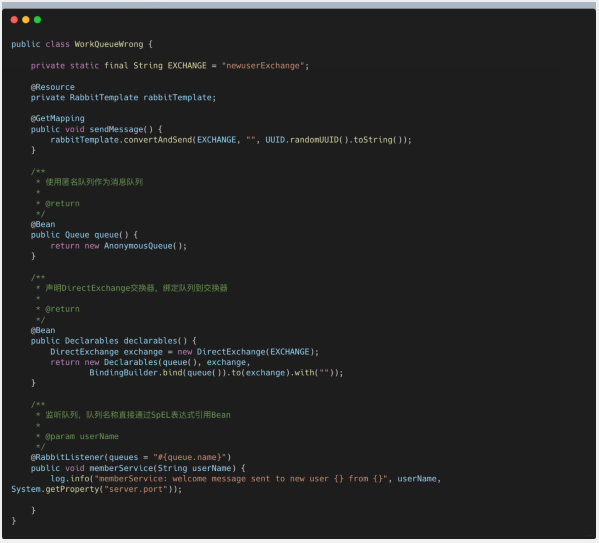This screenshot has width=599, height=543.
Task: Click the 'public Queue queue()' line
Action: pyautogui.click(x=84, y=235)
